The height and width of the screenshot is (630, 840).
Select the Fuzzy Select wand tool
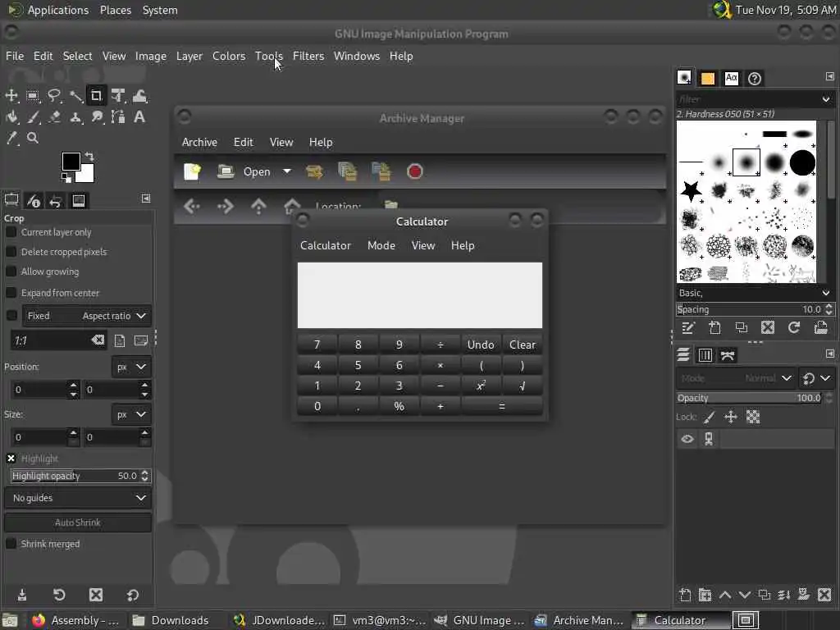click(75, 96)
